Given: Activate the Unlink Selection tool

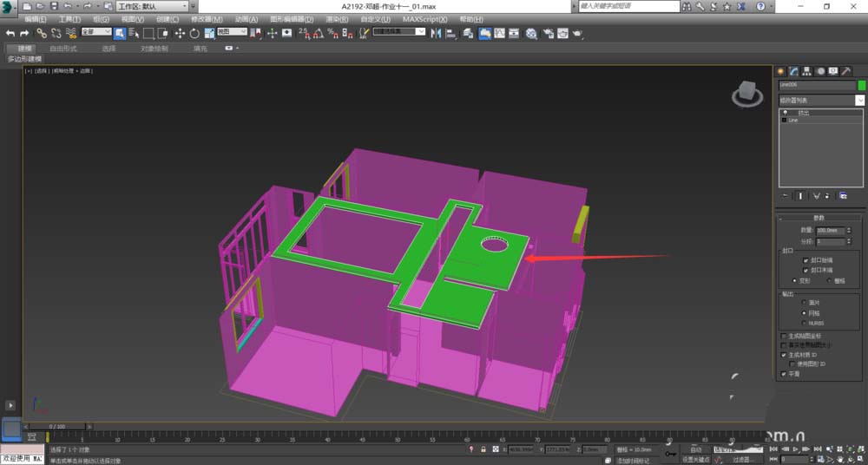Looking at the screenshot, I should (56, 34).
